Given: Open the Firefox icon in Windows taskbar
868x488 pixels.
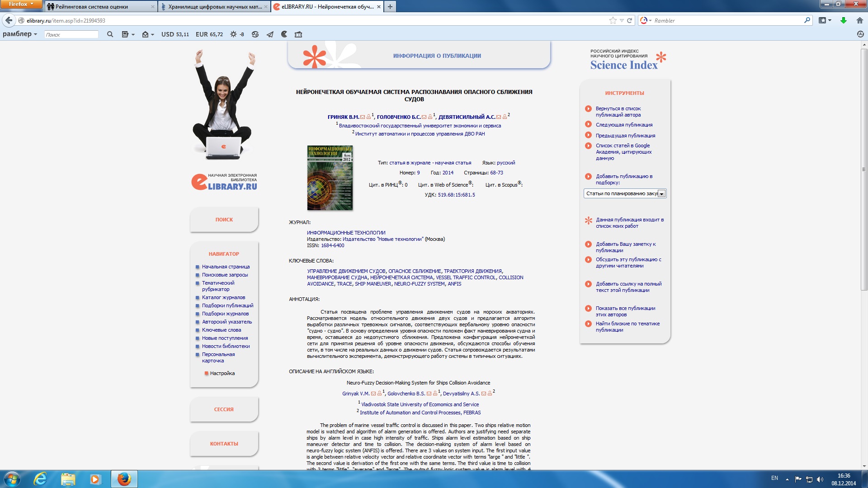Looking at the screenshot, I should 124,479.
